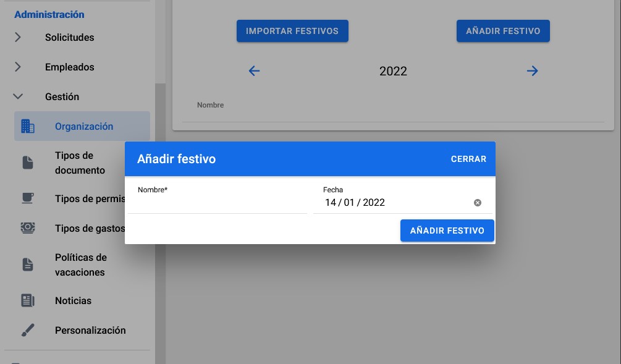Focus the Nombre input field
The height and width of the screenshot is (364, 621).
tap(217, 203)
